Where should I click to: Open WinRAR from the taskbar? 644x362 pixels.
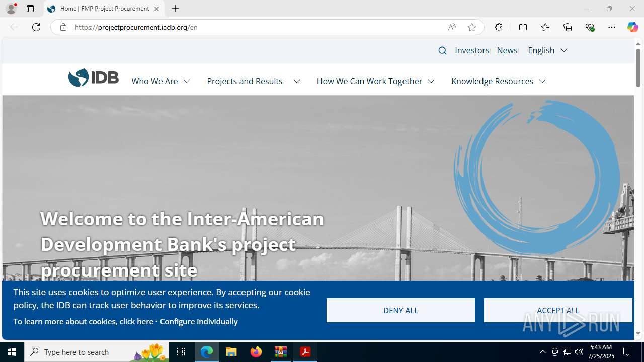[x=281, y=352]
